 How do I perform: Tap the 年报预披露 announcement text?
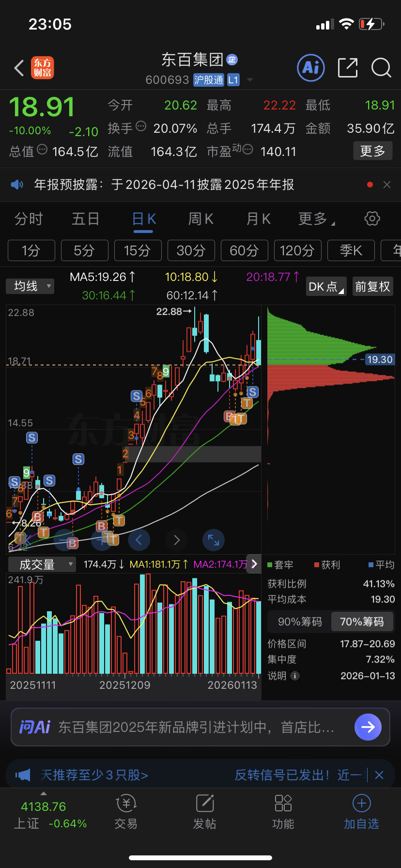point(164,185)
